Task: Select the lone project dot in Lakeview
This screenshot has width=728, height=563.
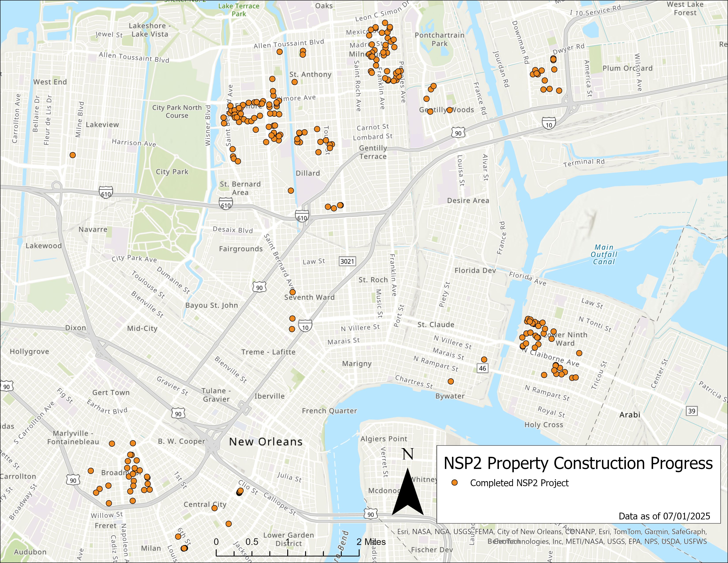Action: (x=73, y=155)
